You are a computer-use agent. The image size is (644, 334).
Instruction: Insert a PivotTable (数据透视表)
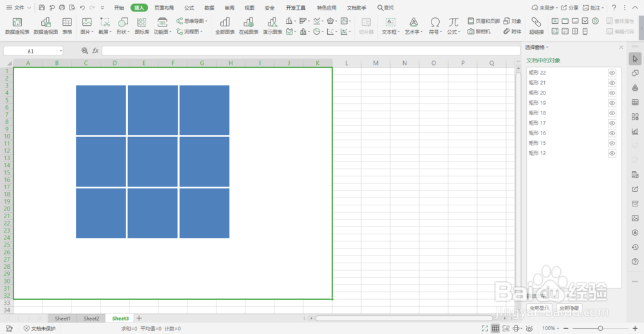click(x=17, y=26)
